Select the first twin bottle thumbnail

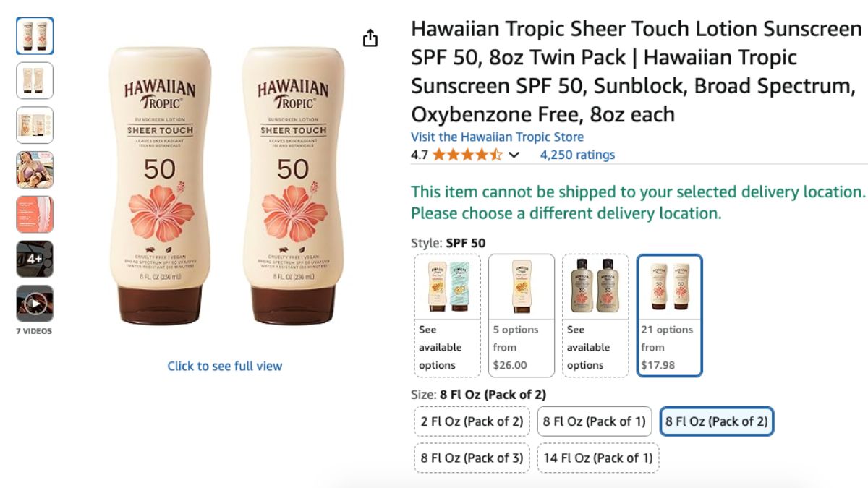pos(35,36)
